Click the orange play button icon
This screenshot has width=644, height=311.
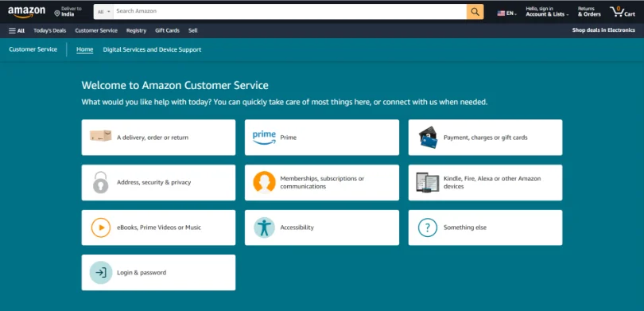point(101,227)
